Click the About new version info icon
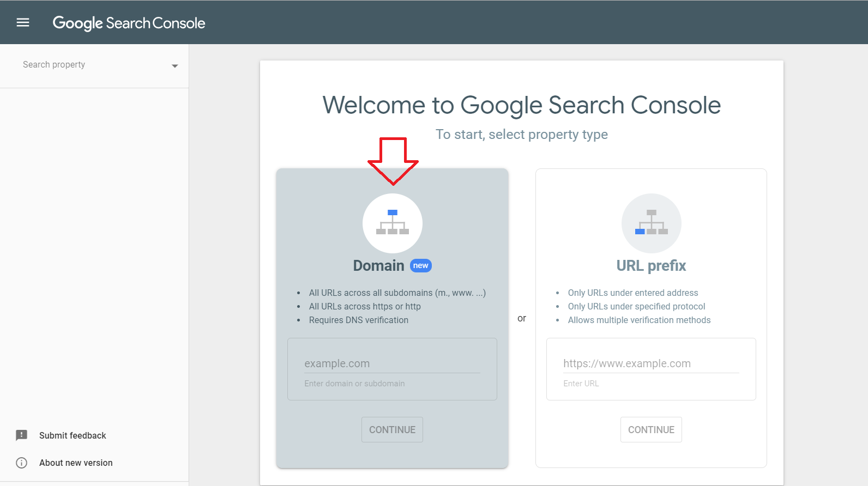This screenshot has height=486, width=868. tap(22, 463)
